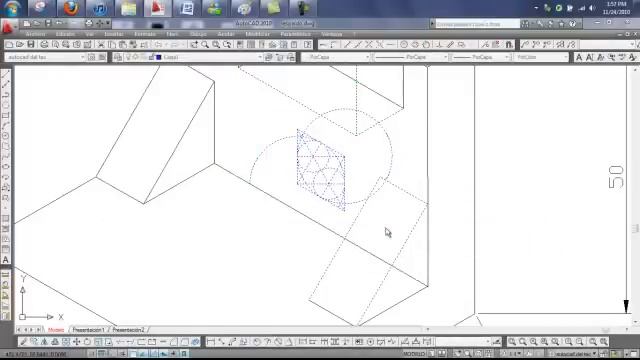This screenshot has width=640, height=360.
Task: Click New drawing icon in Standard toolbar
Action: pos(9,44)
